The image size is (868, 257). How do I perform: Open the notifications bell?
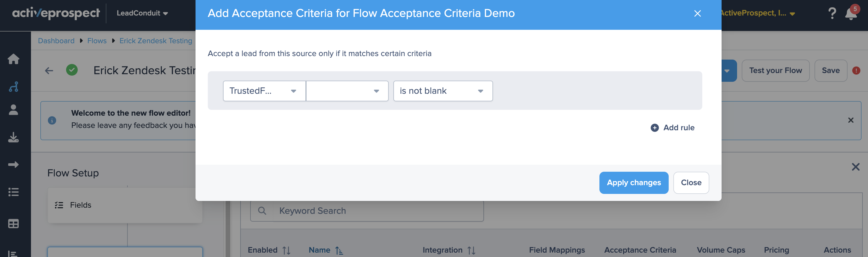pos(851,13)
